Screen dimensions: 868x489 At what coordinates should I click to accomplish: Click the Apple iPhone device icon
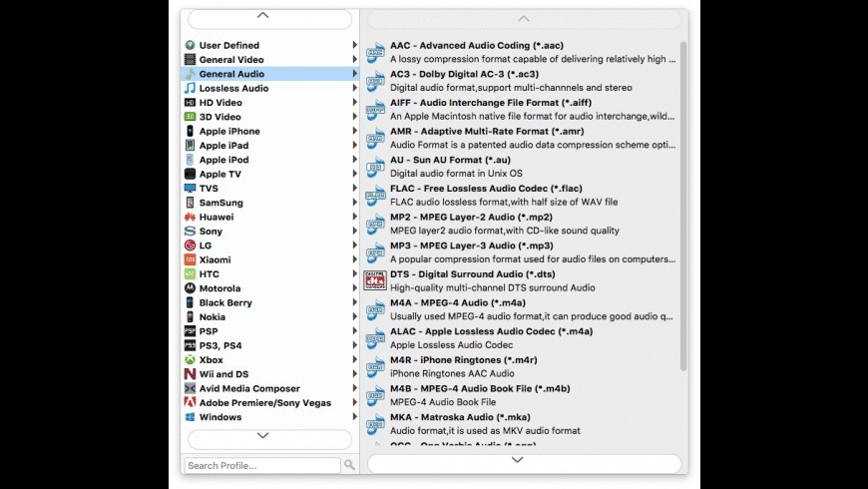click(190, 131)
